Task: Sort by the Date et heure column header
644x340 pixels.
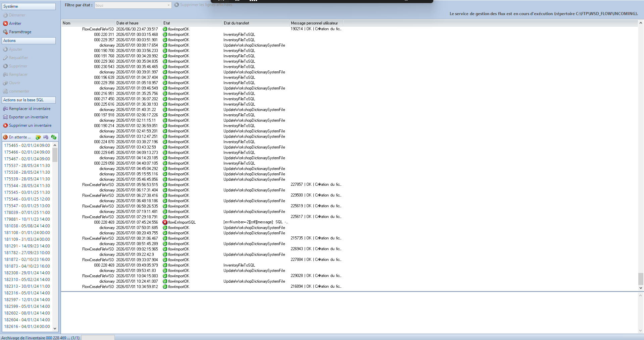Action: [x=139, y=23]
